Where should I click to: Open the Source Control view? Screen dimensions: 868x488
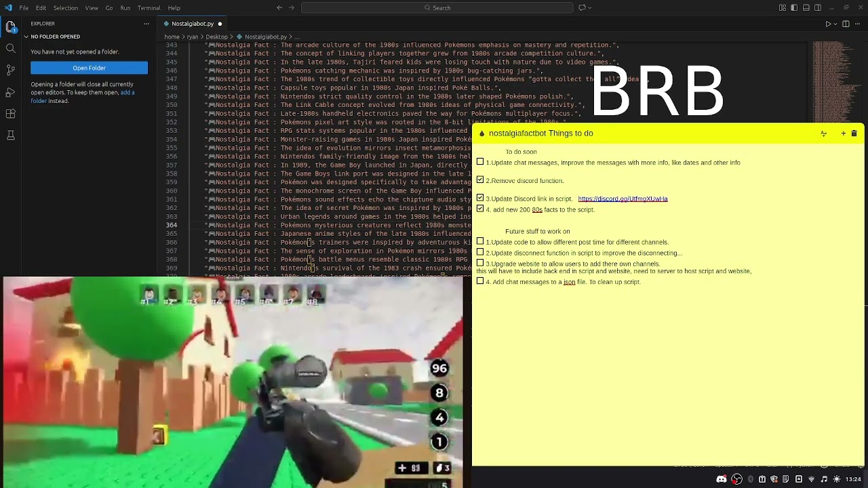11,70
